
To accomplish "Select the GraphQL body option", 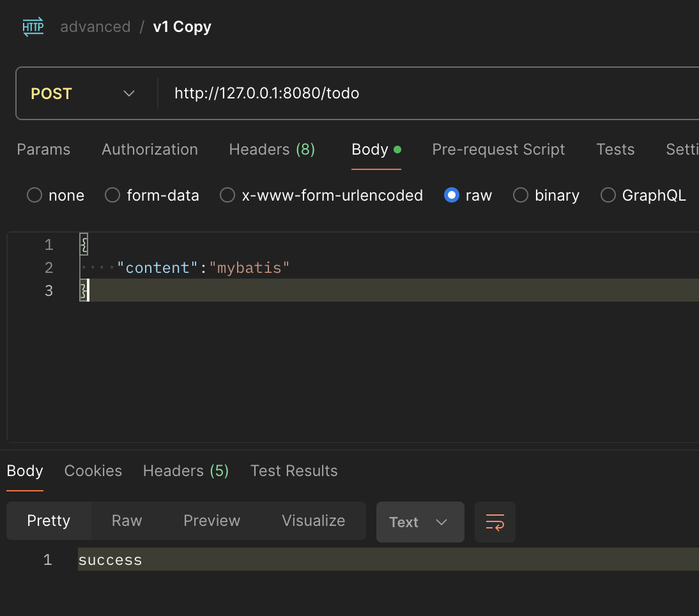I will [643, 196].
